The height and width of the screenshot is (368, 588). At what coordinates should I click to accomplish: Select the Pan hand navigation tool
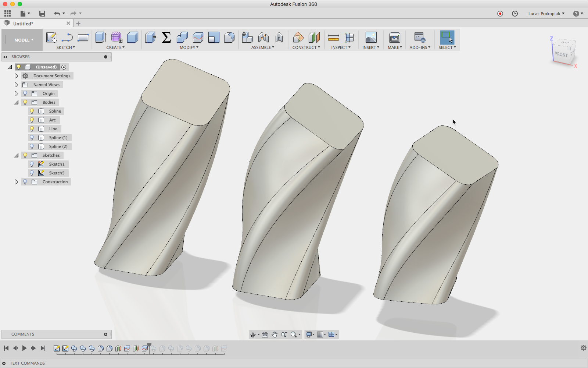(275, 335)
